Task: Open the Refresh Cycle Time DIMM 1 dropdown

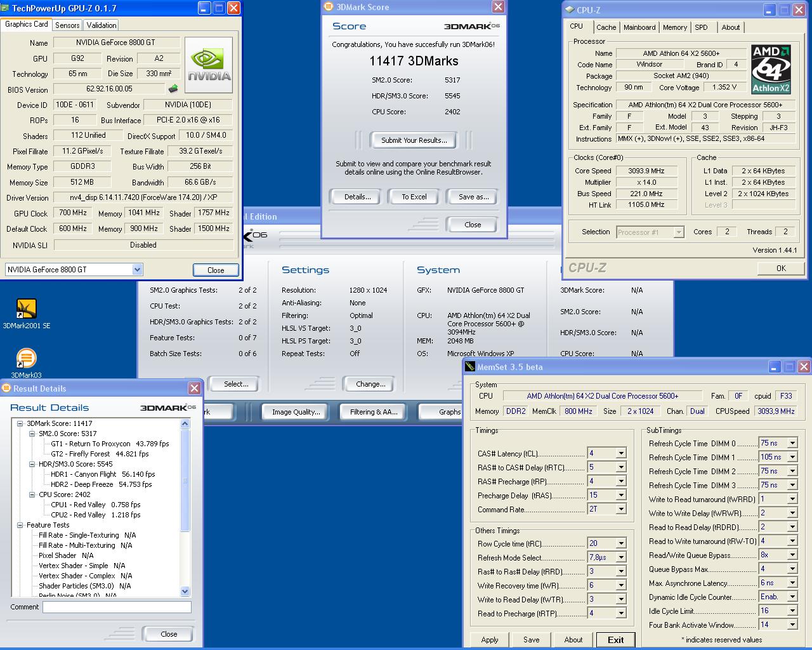Action: pos(792,457)
